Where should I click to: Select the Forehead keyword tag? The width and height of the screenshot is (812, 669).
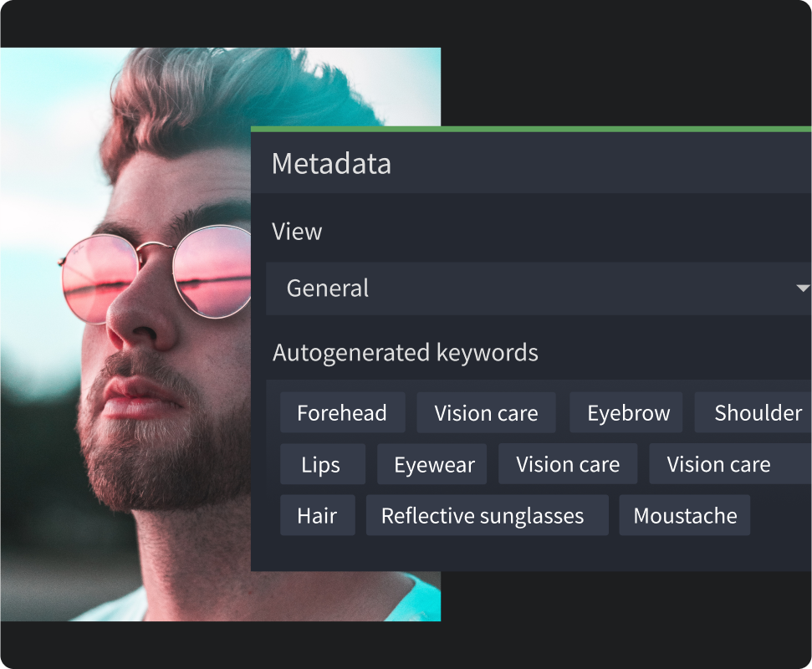point(342,412)
